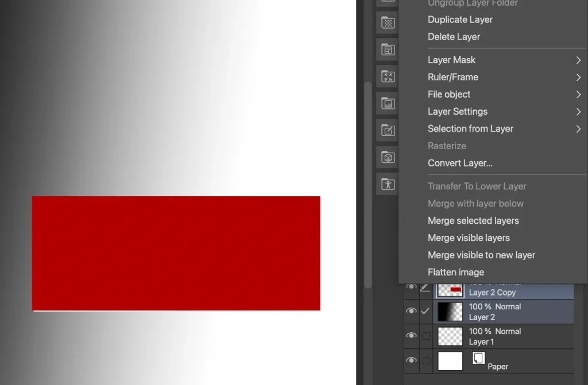Toggle visibility of the Paper layer
Image resolution: width=588 pixels, height=385 pixels.
coord(411,361)
